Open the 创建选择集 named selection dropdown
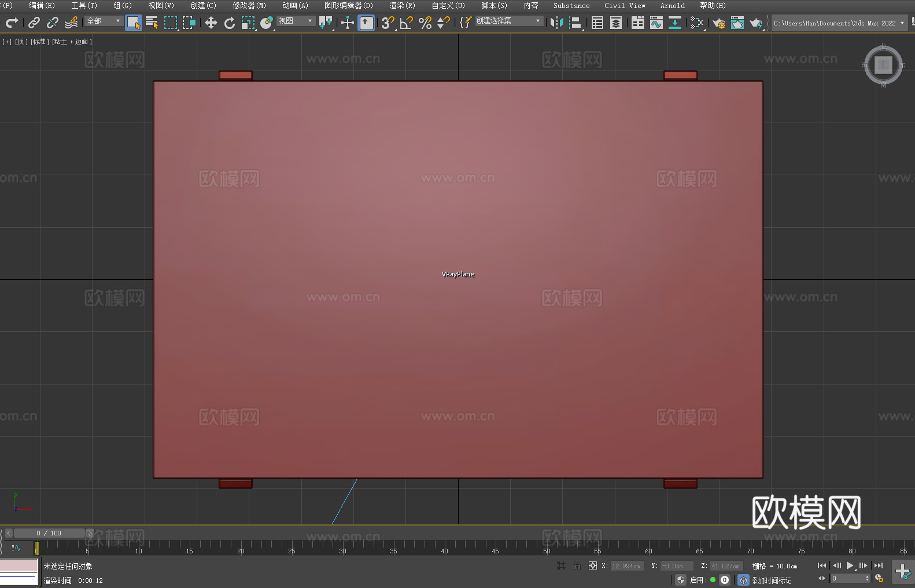 509,21
